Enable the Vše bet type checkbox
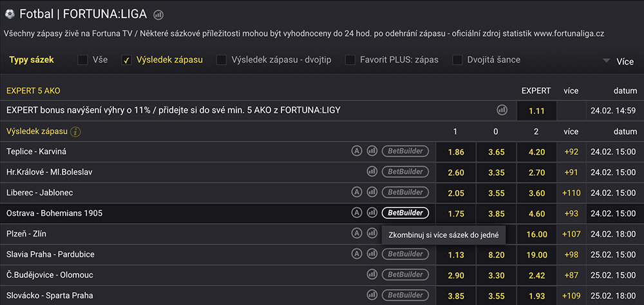This screenshot has height=305, width=644. (83, 60)
